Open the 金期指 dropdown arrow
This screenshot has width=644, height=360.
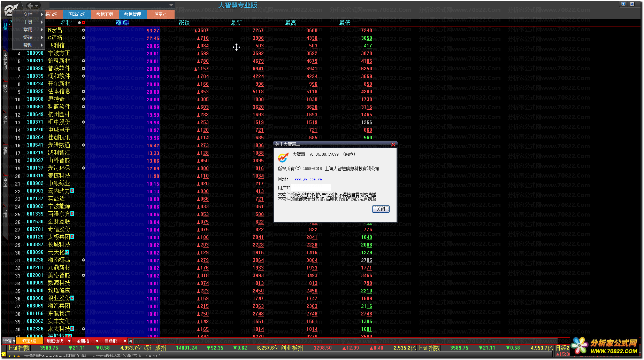tap(97, 341)
